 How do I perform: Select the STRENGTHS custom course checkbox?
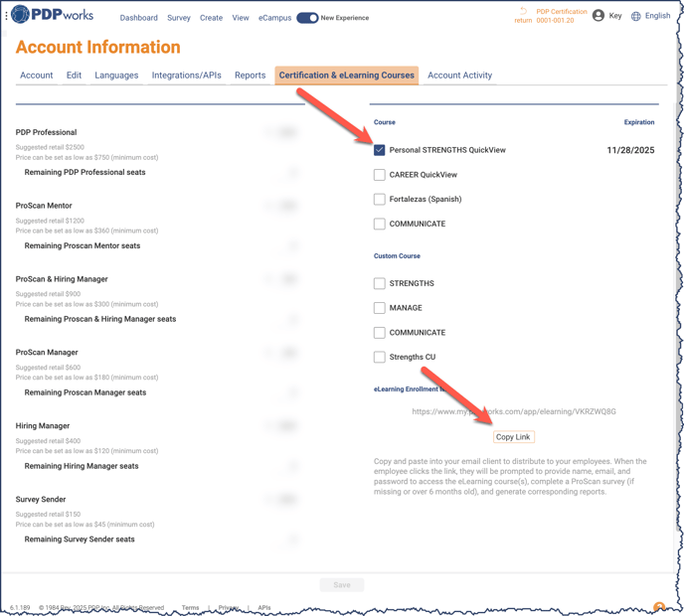(x=380, y=283)
